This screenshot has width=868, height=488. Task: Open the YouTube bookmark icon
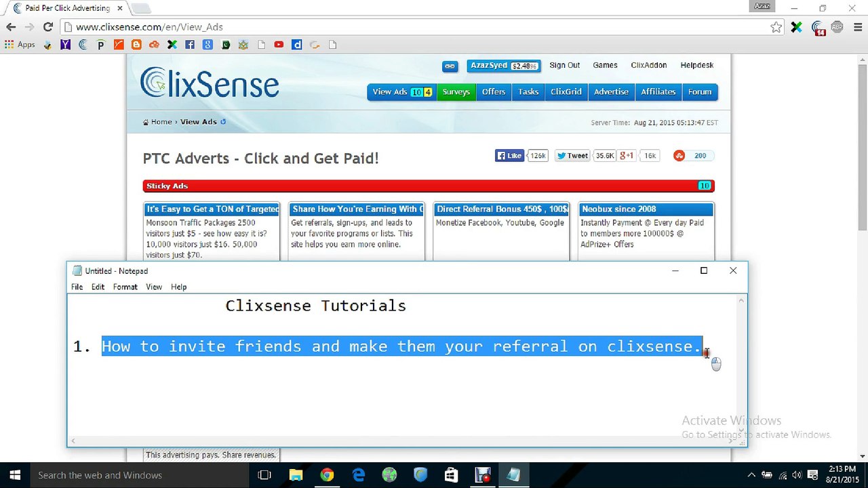[x=279, y=45]
